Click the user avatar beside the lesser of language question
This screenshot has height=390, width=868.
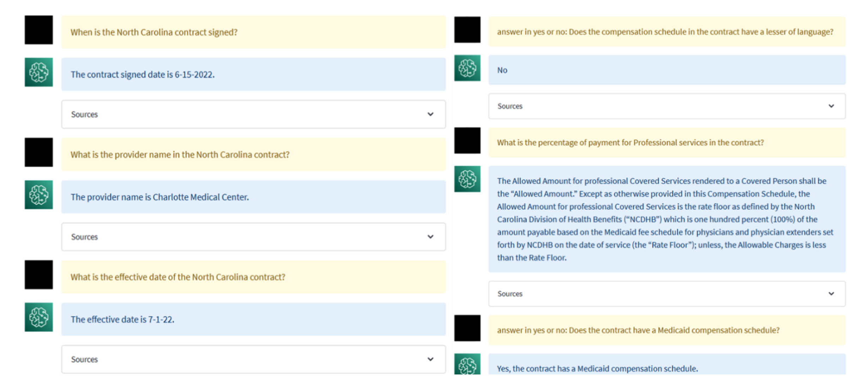coord(467,30)
